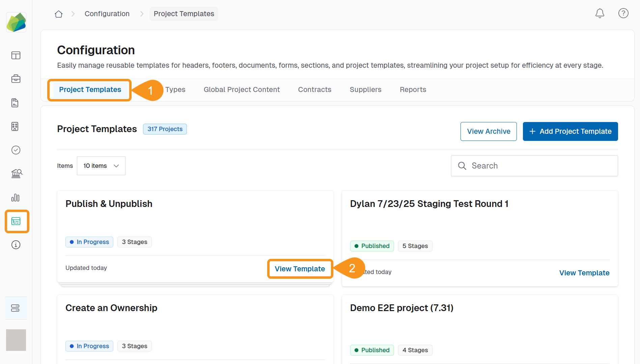The image size is (640, 364).
Task: Open the checkmark circle icon in sidebar
Action: pyautogui.click(x=16, y=150)
